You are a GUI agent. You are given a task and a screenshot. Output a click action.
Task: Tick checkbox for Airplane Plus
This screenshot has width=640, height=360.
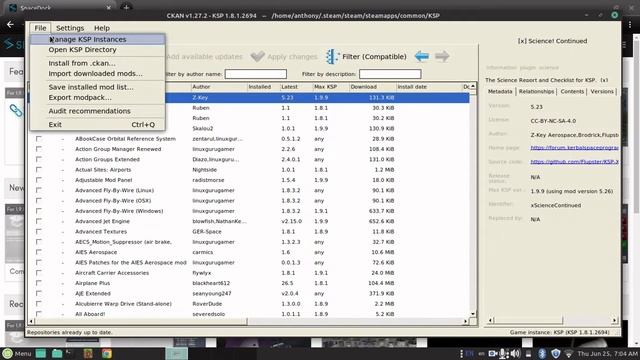click(x=39, y=283)
